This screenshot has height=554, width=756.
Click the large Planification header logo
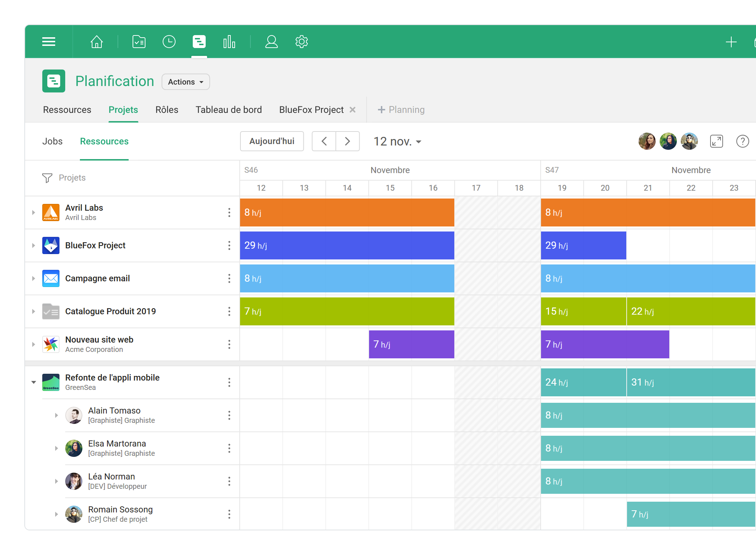[x=54, y=81]
